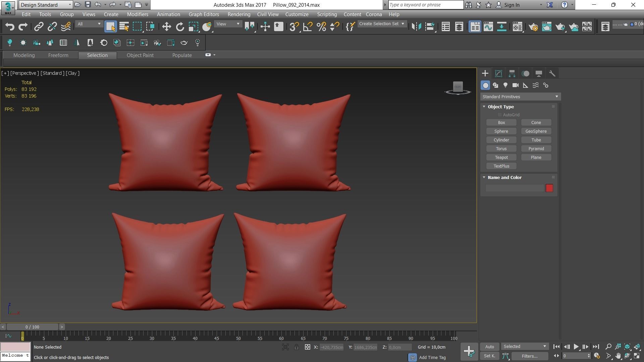Toggle Auto key mode
This screenshot has height=362, width=644.
click(489, 347)
